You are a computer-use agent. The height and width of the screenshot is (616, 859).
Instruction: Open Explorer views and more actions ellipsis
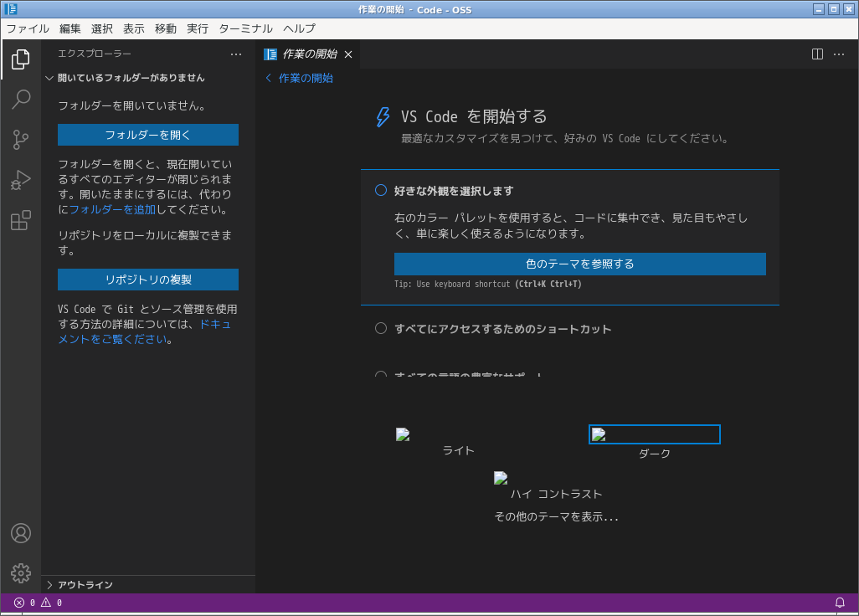[x=236, y=54]
